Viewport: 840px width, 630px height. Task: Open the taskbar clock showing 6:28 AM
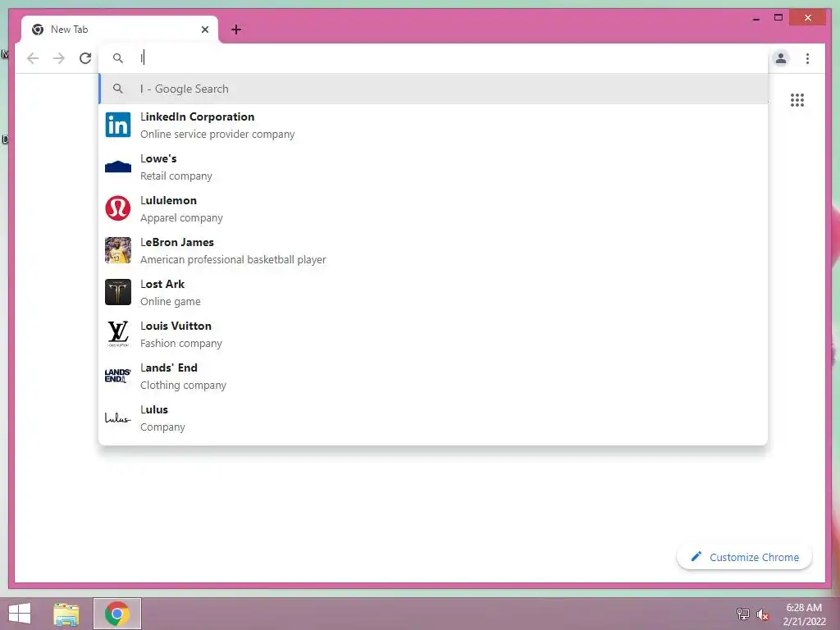[804, 614]
